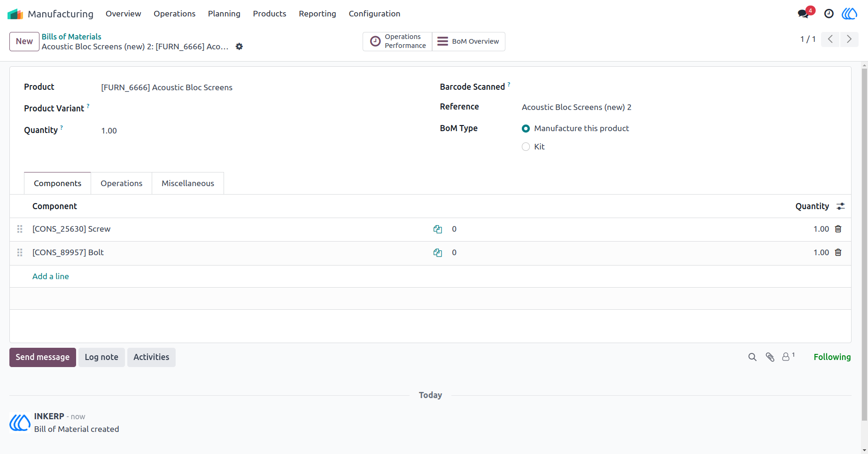The image size is (868, 454).
Task: Open the INKERP user avatar menu
Action: click(x=849, y=14)
